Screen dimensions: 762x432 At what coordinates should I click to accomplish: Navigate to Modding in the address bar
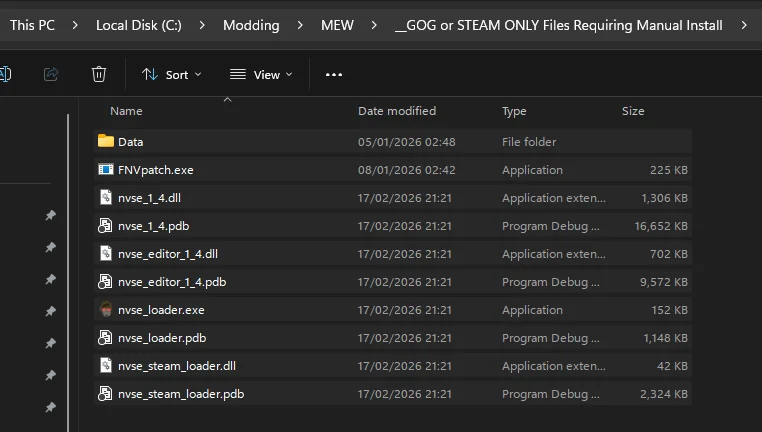click(251, 25)
